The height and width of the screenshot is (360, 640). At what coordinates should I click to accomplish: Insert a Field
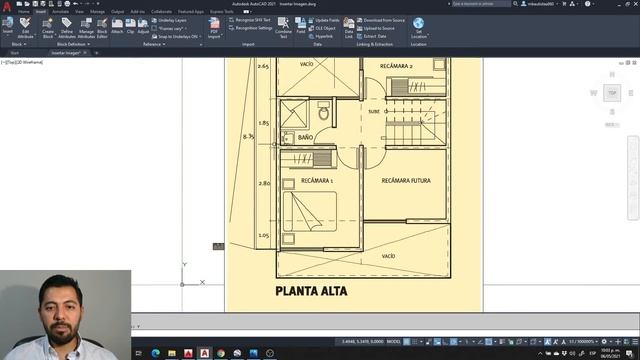coord(301,26)
